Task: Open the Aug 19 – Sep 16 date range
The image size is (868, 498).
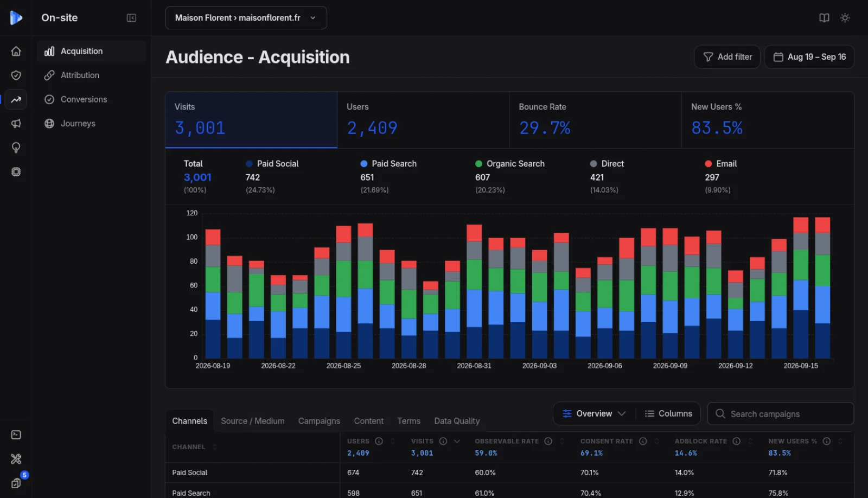Action: pos(809,57)
